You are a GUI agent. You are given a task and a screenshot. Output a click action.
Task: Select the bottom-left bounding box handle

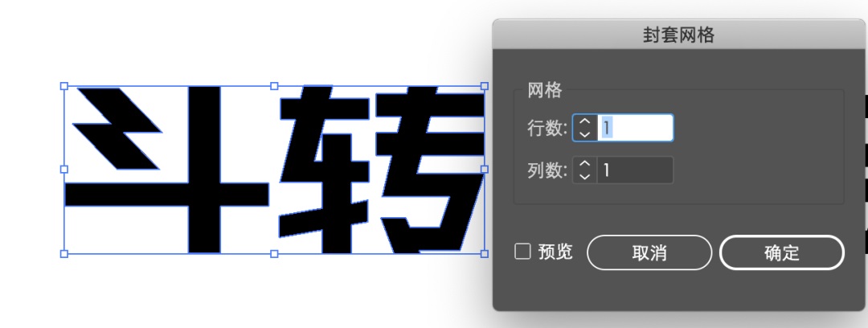tap(64, 254)
